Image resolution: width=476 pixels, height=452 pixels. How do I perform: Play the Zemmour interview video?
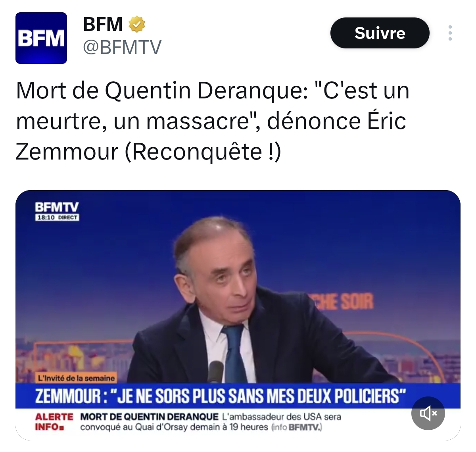coord(238,315)
